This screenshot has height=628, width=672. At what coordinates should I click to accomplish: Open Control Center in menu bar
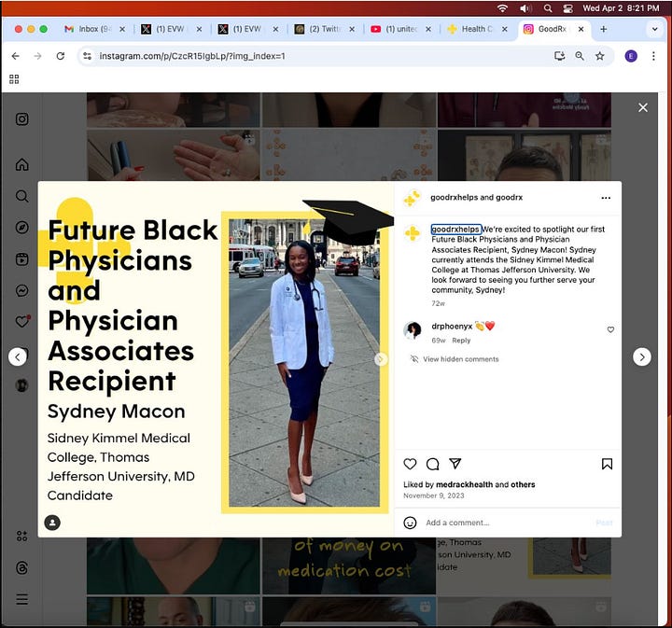click(x=567, y=8)
